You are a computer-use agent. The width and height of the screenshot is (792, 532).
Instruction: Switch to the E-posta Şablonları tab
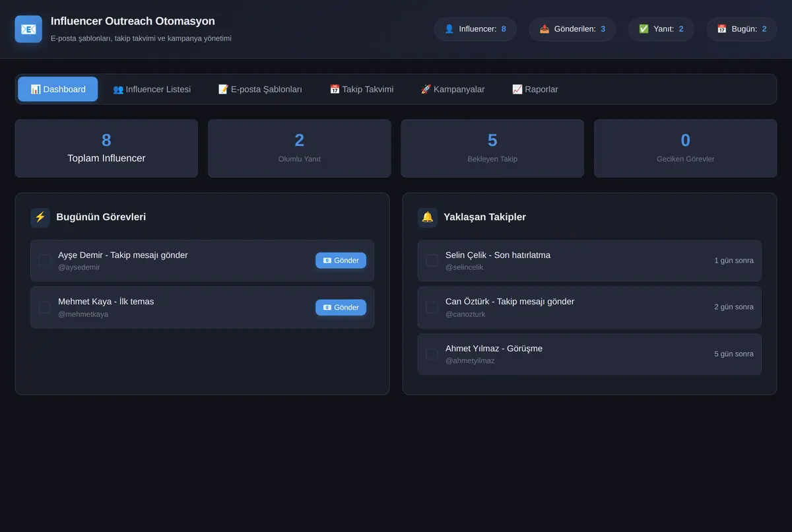[260, 89]
